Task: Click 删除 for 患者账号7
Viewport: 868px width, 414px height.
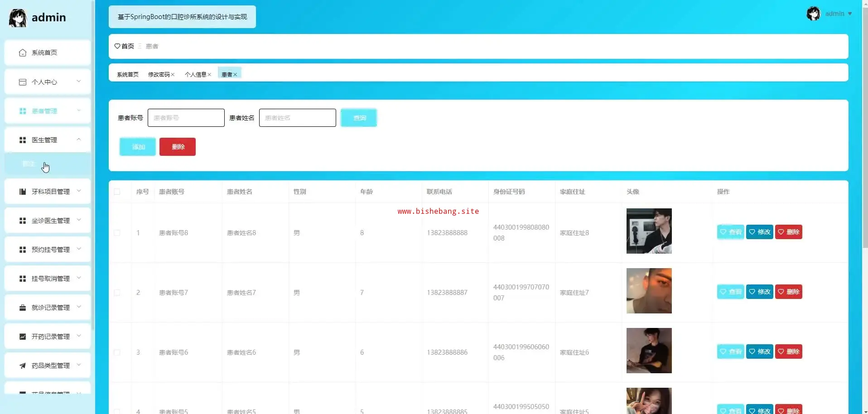Action: 789,292
